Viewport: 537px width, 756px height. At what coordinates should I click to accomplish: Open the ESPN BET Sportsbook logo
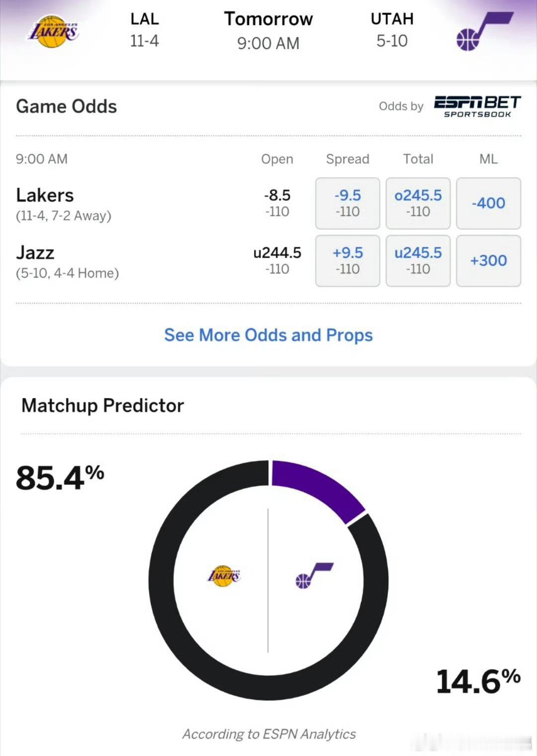(x=476, y=106)
